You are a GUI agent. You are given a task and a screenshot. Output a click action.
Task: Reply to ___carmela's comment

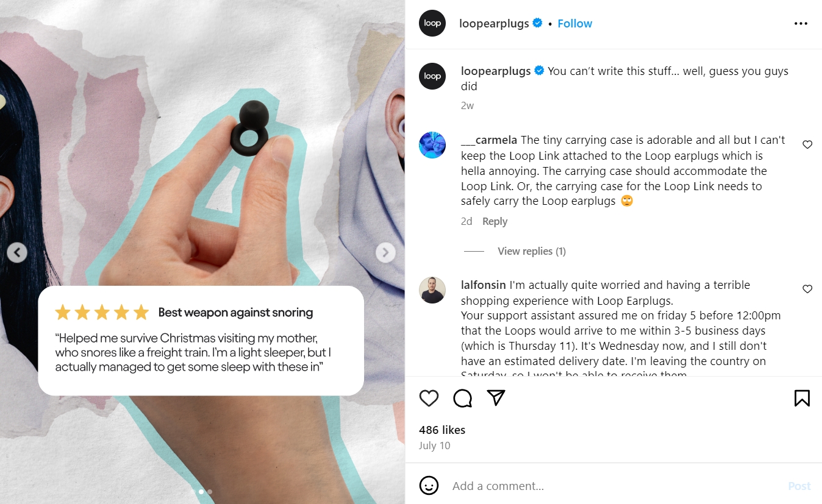coord(495,221)
